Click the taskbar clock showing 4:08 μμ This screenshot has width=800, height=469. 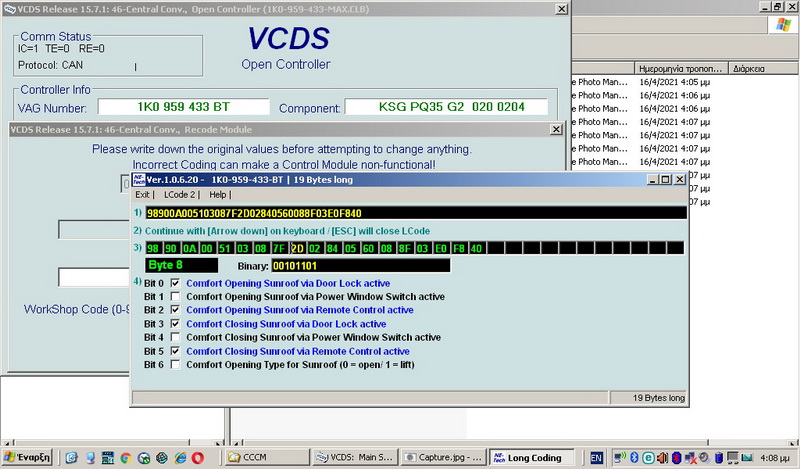774,458
